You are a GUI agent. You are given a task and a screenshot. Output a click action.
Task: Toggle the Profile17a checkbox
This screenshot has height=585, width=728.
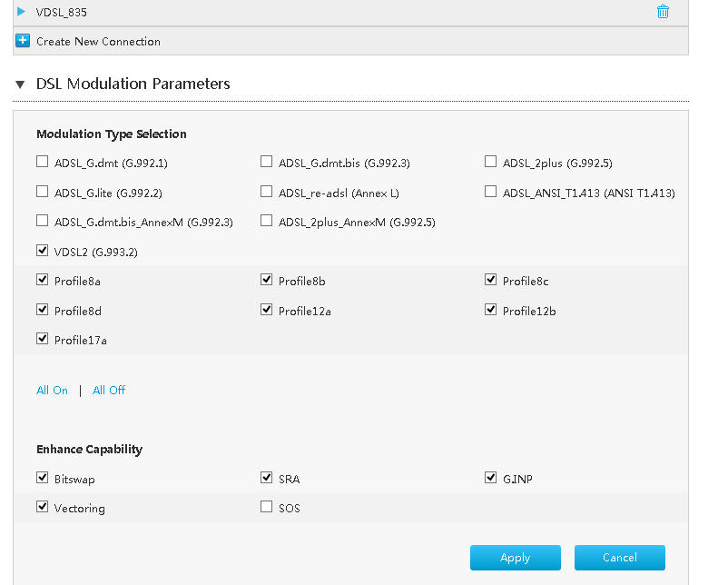click(42, 339)
